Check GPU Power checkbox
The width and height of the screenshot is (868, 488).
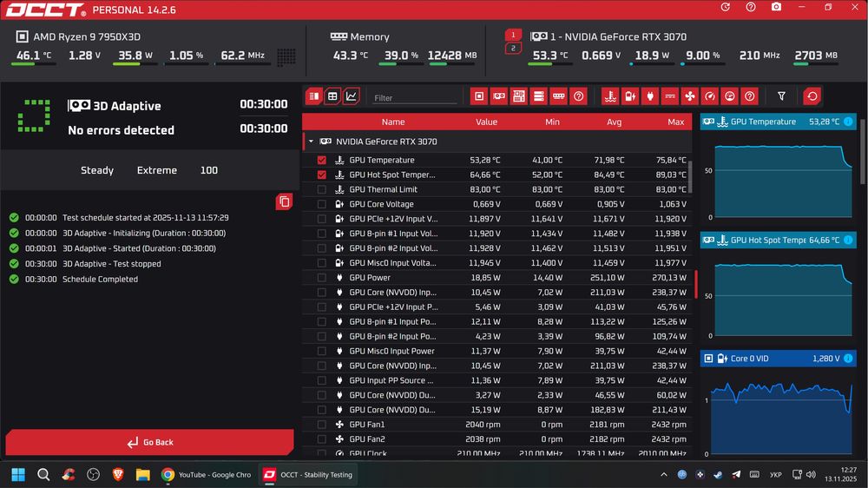pyautogui.click(x=322, y=278)
